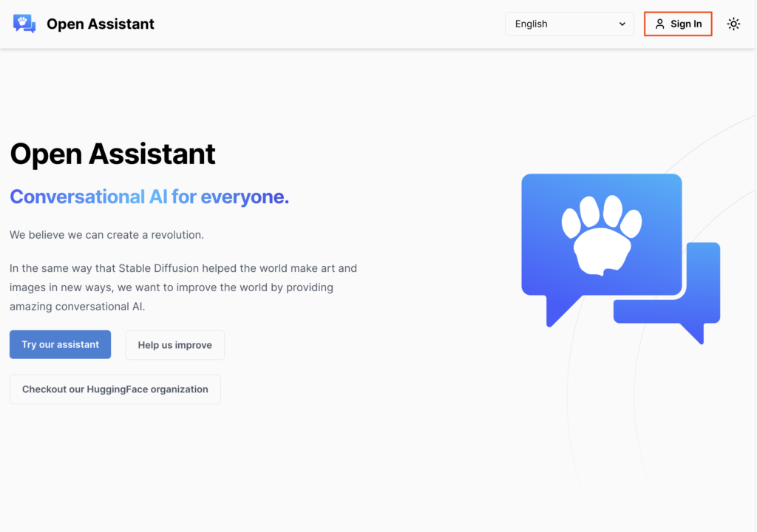The image size is (757, 532).
Task: Click Help us improve
Action: [174, 344]
